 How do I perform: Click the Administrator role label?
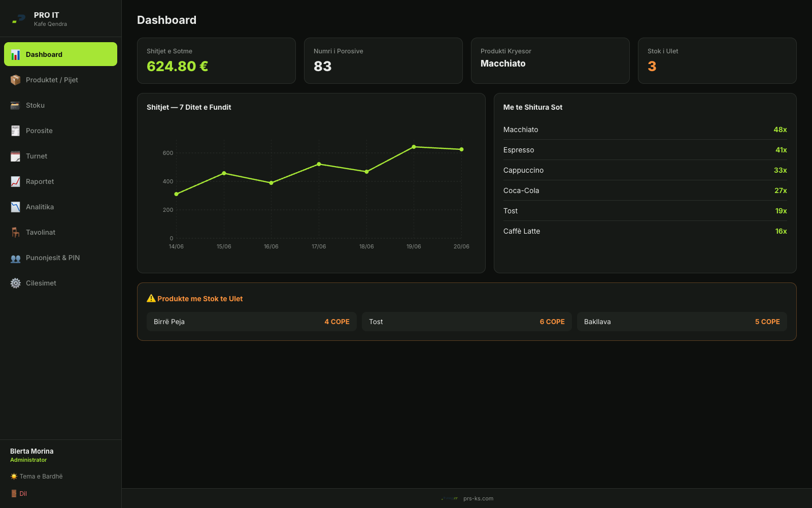point(28,460)
